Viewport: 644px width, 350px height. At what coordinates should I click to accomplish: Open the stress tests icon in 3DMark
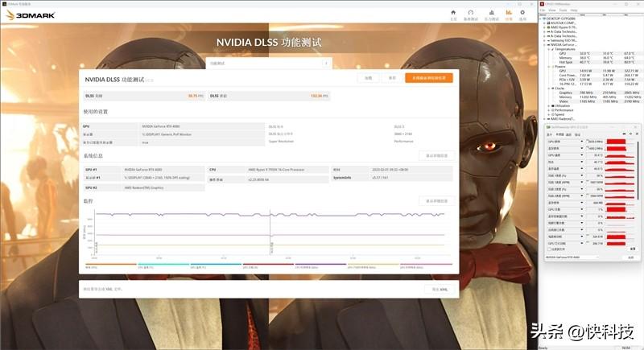(x=491, y=13)
